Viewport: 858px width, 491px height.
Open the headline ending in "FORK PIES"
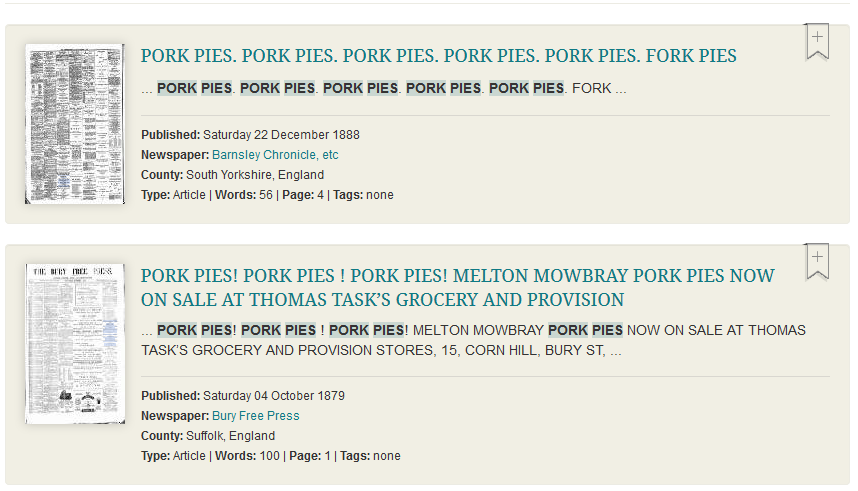click(x=438, y=56)
